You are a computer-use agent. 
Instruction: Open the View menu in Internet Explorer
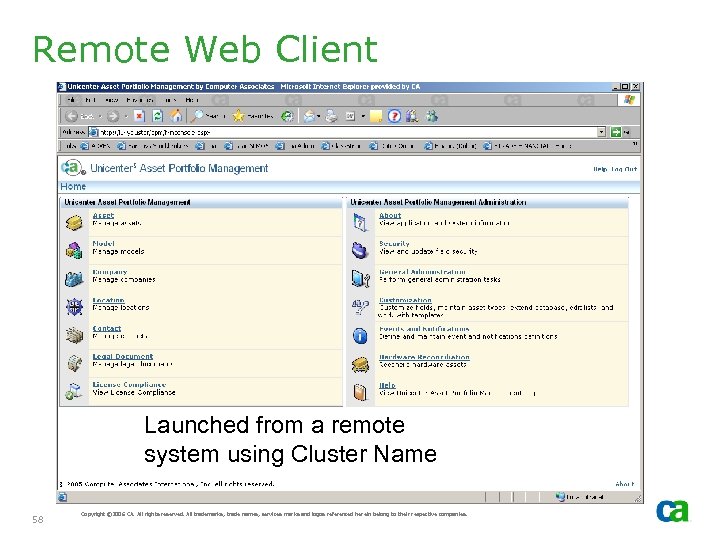coord(112,100)
